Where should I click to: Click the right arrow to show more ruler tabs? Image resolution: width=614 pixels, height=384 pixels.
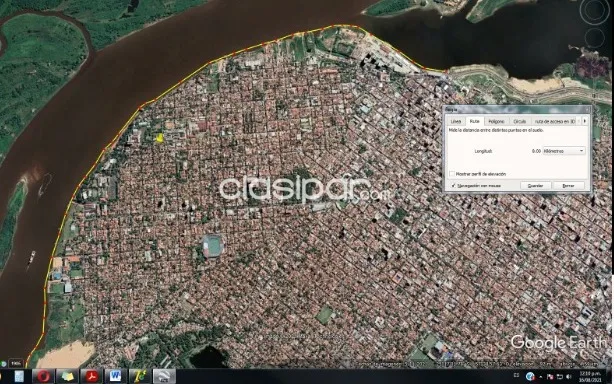point(585,121)
